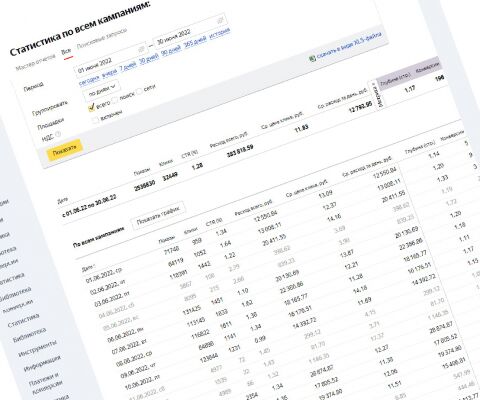Click the impressions cell 64119
Image resolution: width=480 pixels, height=400 pixels.
(176, 262)
